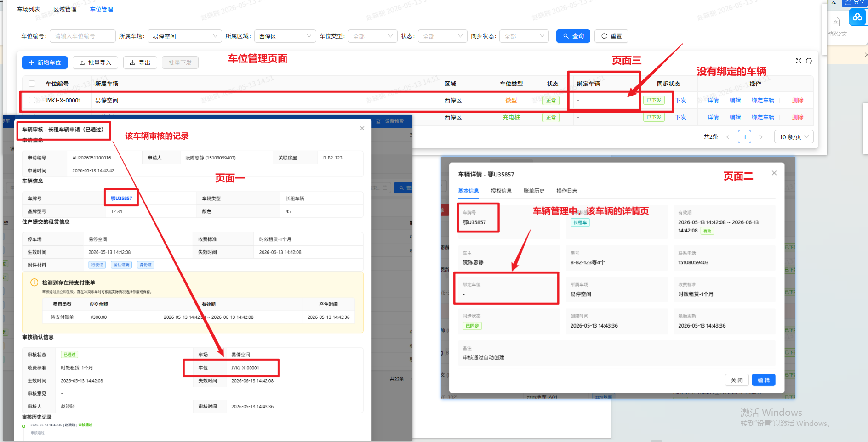868x442 pixels.
Task: Switch to the 账单历史 tab
Action: [534, 191]
